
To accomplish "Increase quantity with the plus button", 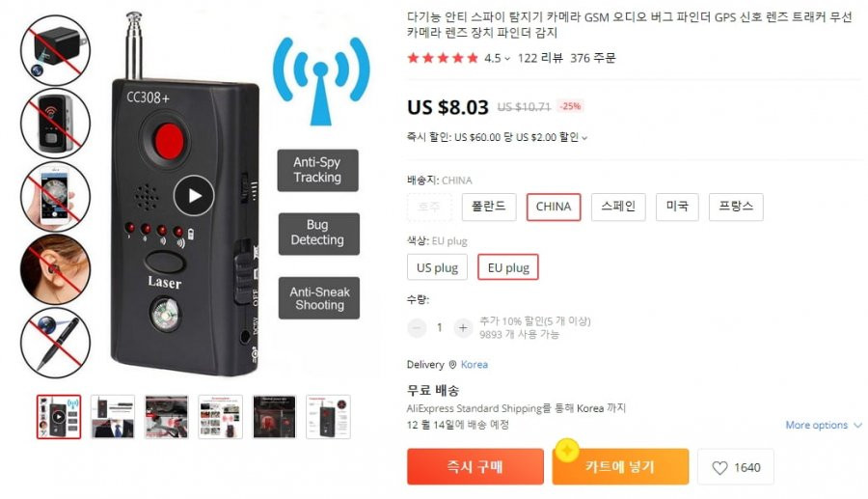I will (x=463, y=328).
